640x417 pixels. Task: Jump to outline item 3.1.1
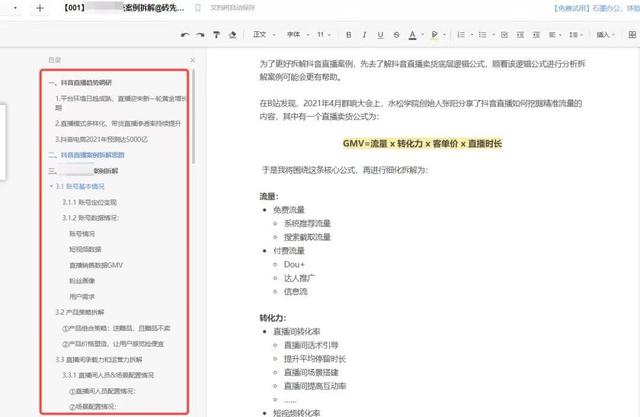[x=89, y=202]
